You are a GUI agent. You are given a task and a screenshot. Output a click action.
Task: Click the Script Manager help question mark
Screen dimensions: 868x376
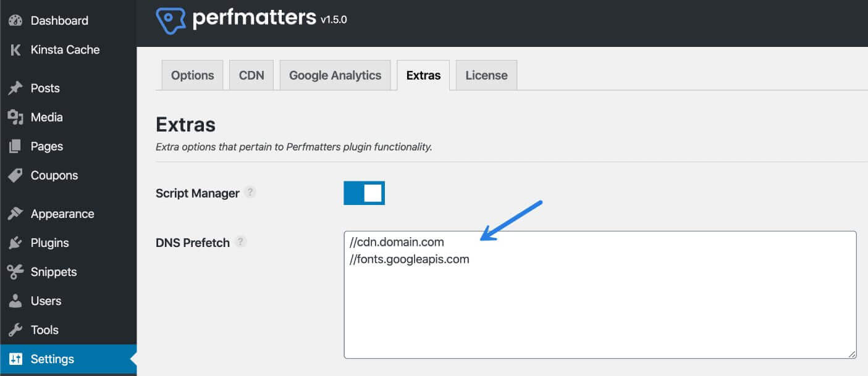(x=250, y=192)
